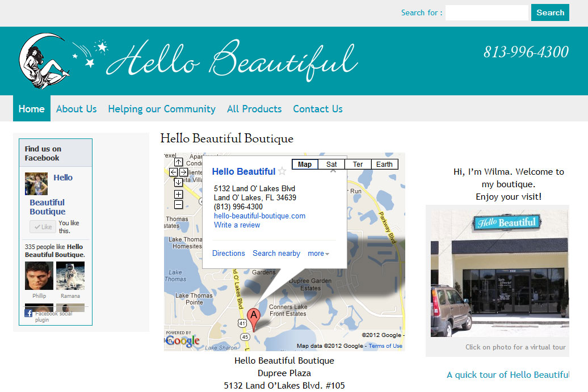Click 'Hello Beautiful Boutique' page heading
The height and width of the screenshot is (392, 588).
pos(227,138)
